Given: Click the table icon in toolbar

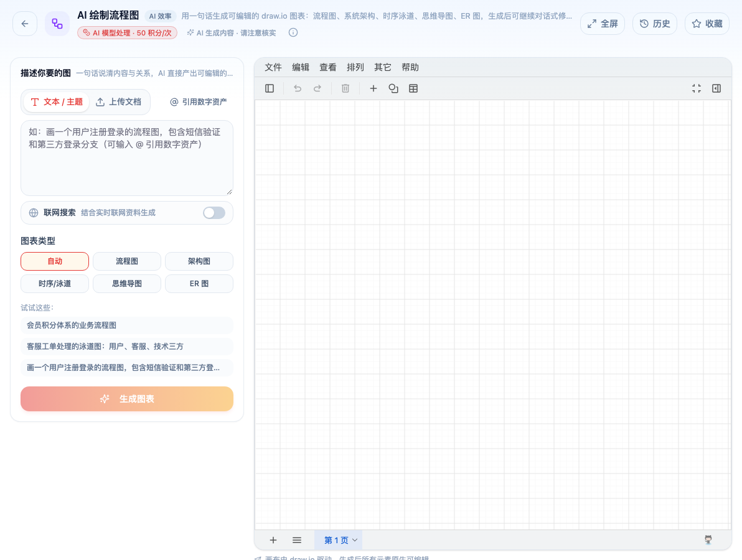Looking at the screenshot, I should (413, 88).
